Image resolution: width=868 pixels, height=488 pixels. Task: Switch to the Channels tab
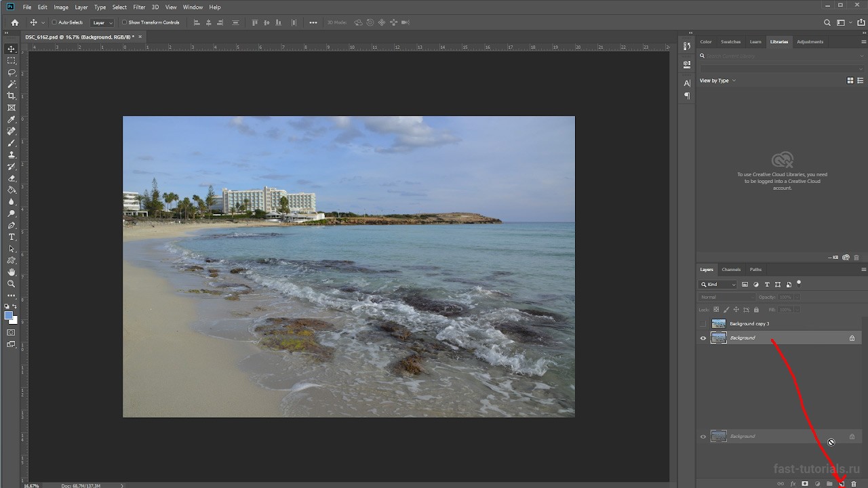[x=731, y=270]
